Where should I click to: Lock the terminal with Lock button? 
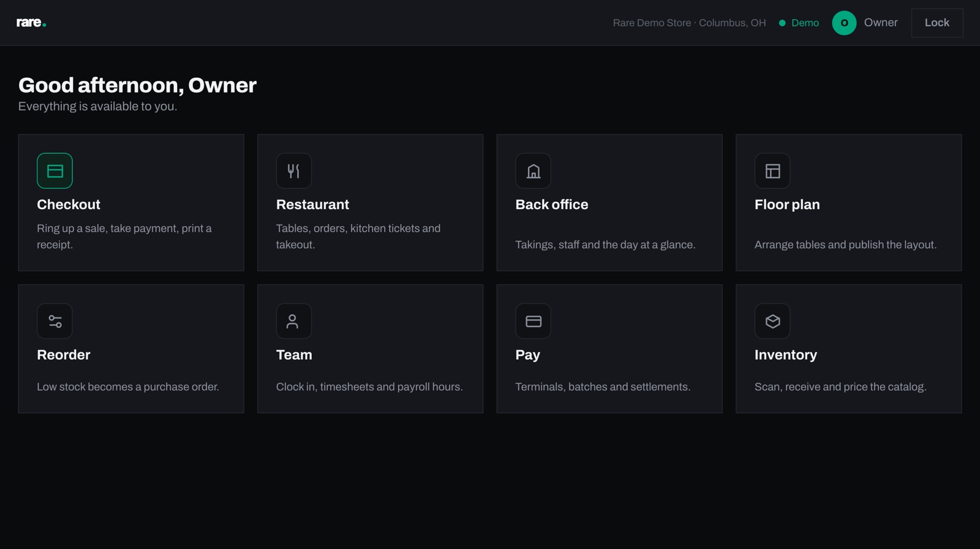click(937, 23)
